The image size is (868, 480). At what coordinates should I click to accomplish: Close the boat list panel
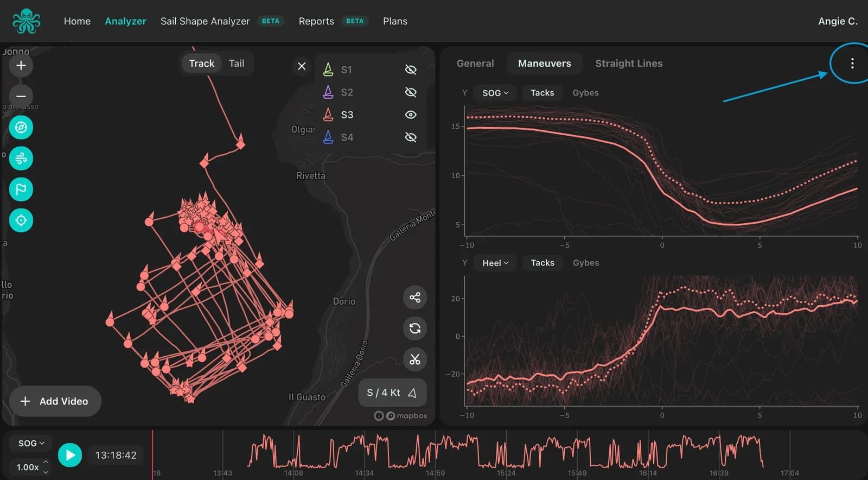click(302, 66)
